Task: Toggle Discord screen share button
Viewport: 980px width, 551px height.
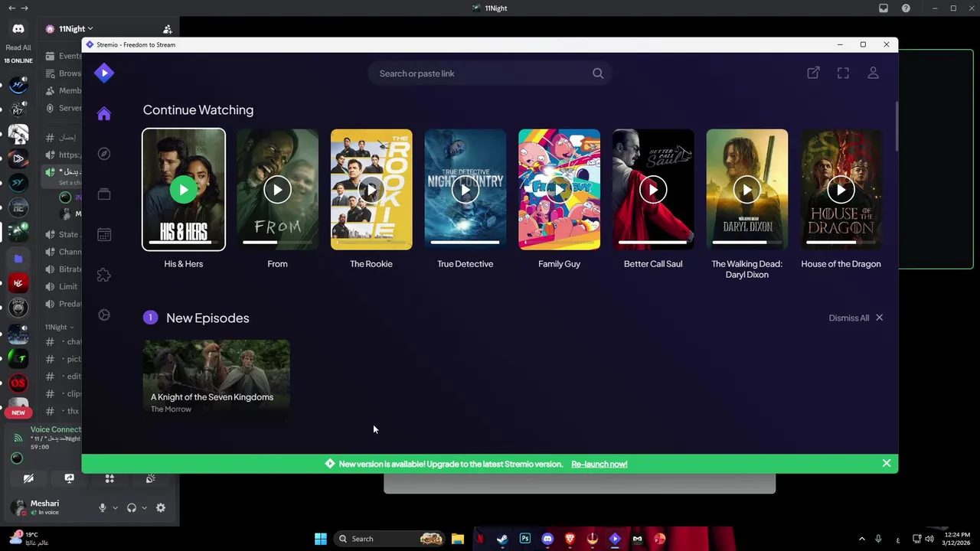Action: [69, 478]
